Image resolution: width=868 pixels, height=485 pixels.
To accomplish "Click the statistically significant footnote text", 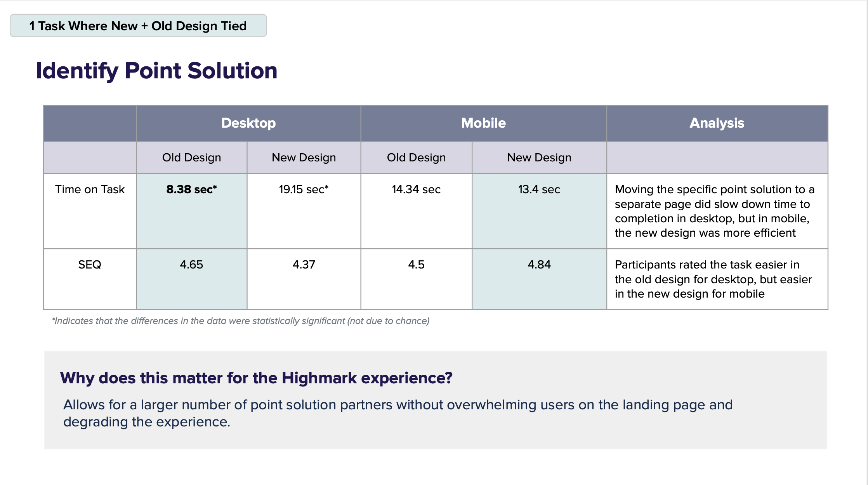I will [241, 321].
